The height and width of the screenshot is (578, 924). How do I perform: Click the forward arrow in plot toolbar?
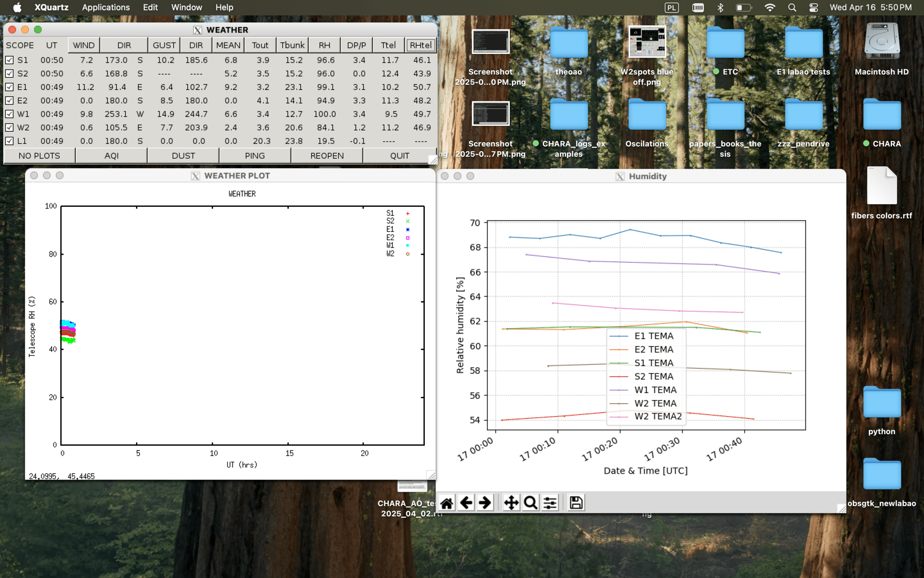[x=485, y=503]
